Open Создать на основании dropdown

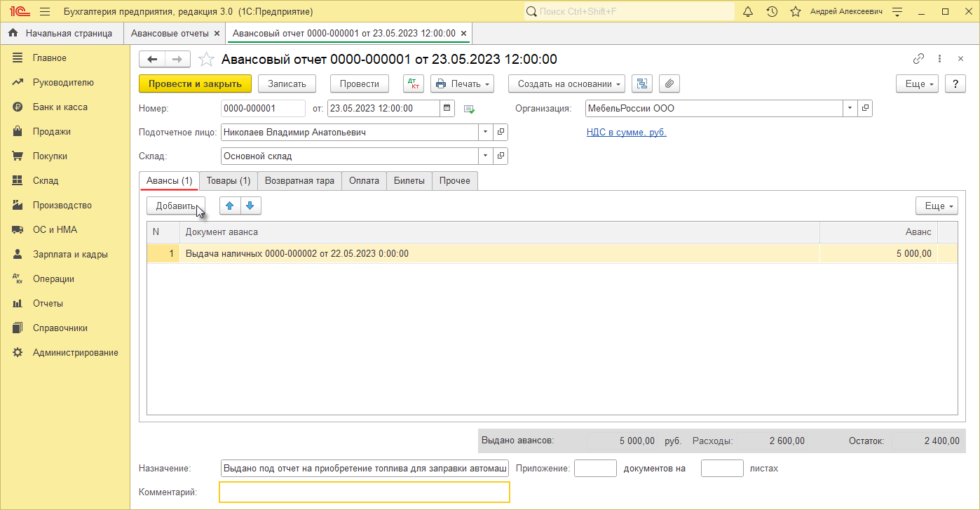(x=566, y=83)
